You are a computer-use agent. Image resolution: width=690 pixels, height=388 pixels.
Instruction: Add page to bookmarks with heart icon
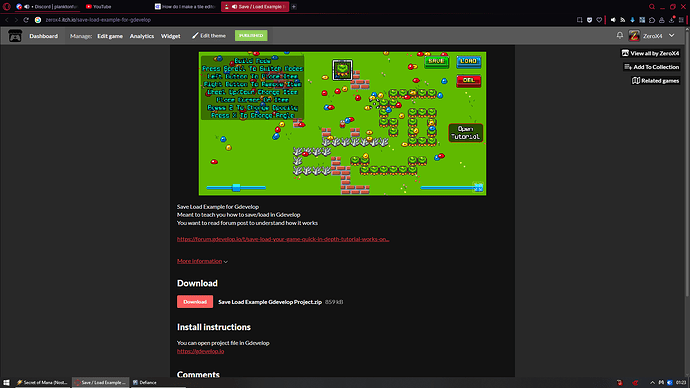pos(599,20)
